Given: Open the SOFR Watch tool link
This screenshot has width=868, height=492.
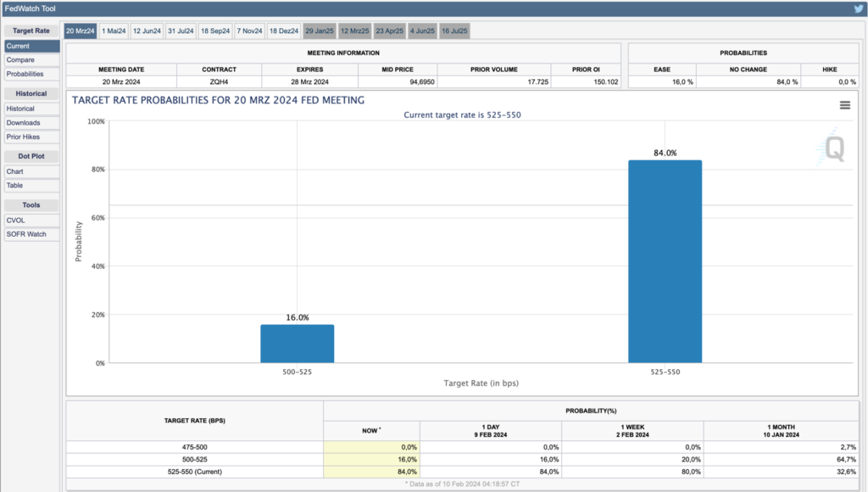Looking at the screenshot, I should 31,234.
